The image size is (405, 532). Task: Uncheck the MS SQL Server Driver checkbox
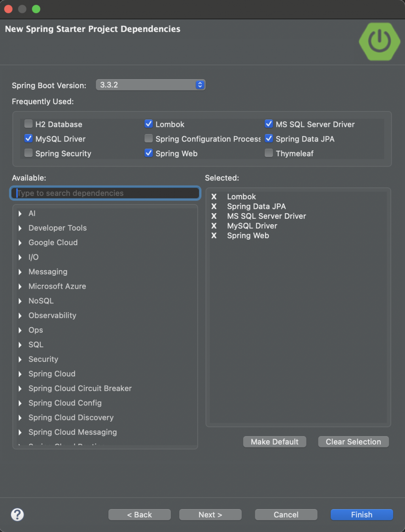269,124
